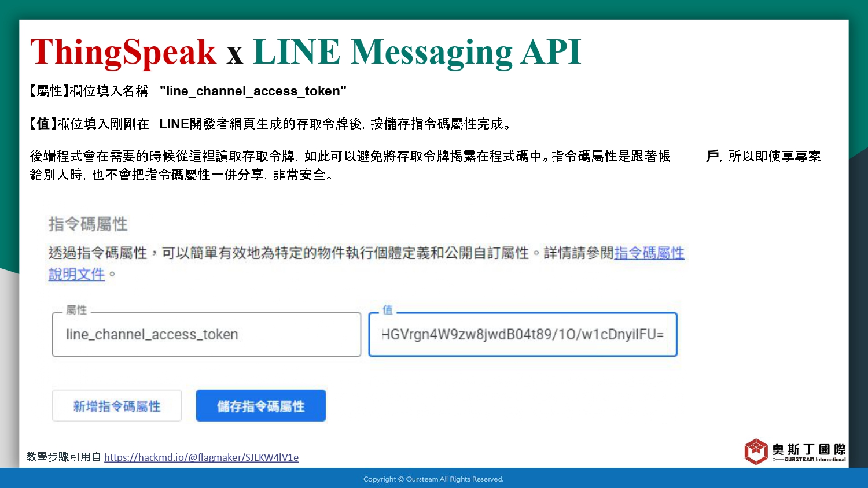The height and width of the screenshot is (488, 868).
Task: Click the 奧斯丁國際 company name text
Action: coord(808,449)
